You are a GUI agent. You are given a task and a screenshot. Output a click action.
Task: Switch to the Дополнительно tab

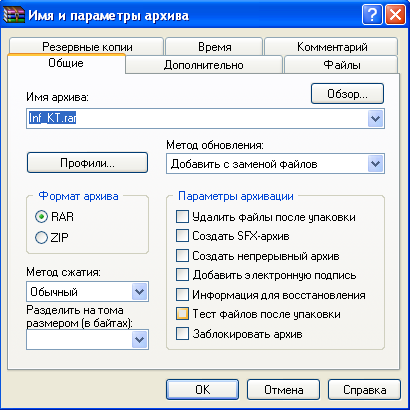204,65
